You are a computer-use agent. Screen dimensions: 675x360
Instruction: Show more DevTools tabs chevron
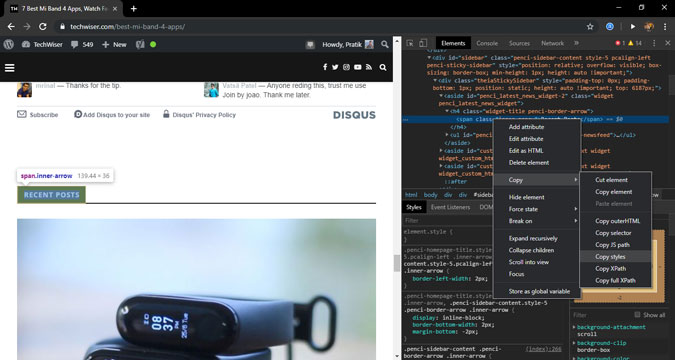tap(576, 43)
